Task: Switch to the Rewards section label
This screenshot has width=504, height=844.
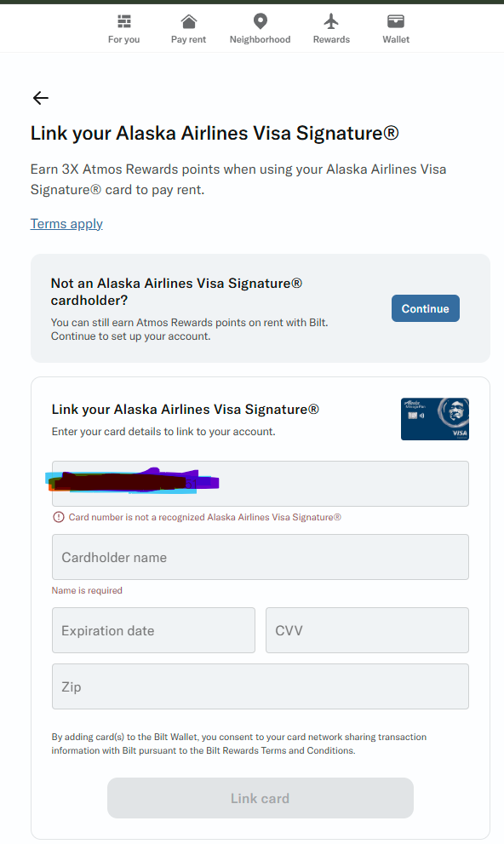Action: (331, 39)
